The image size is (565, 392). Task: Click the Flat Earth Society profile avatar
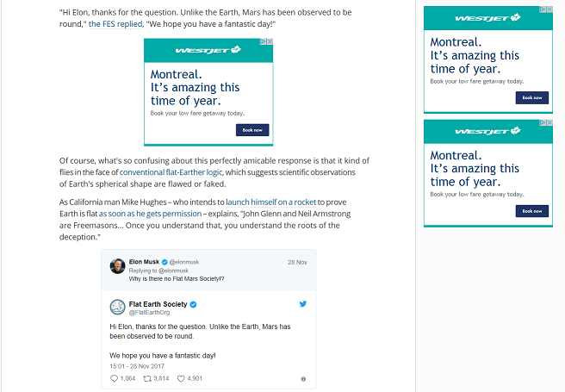pyautogui.click(x=117, y=308)
